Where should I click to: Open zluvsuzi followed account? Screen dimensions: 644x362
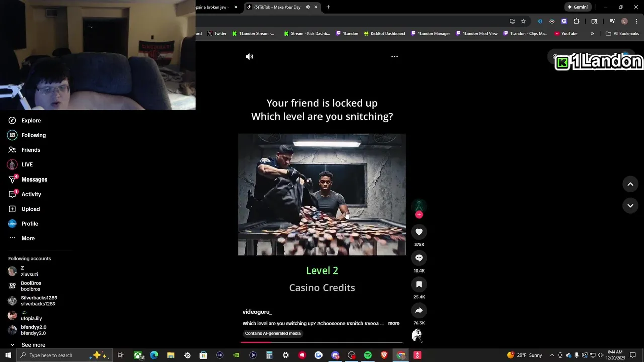coord(23,271)
